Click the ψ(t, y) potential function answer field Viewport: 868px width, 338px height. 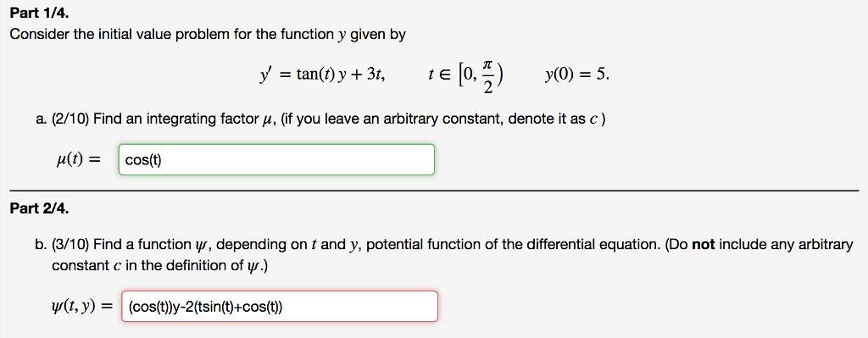[x=280, y=307]
